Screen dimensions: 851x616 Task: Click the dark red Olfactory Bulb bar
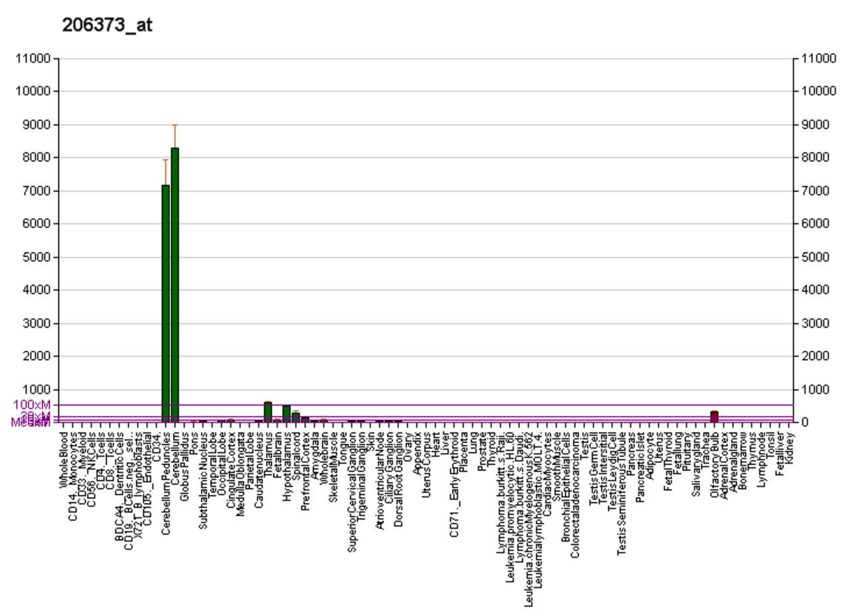click(x=714, y=417)
